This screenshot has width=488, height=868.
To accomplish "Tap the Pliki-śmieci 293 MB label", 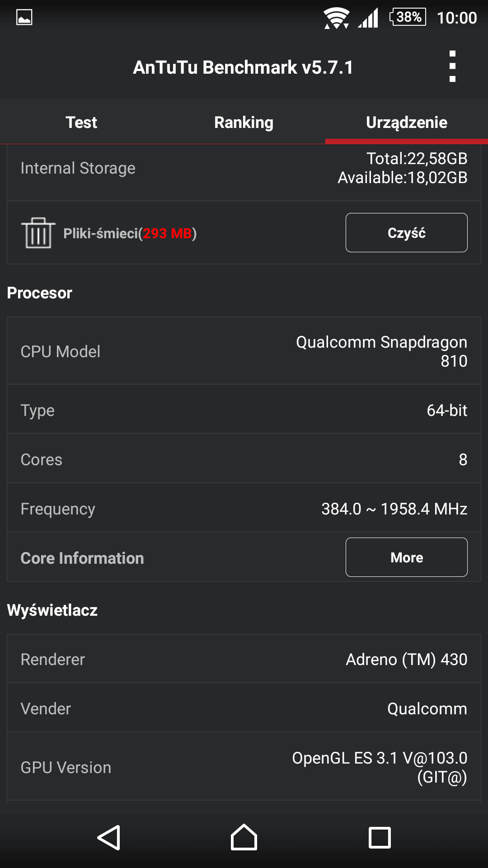I will (x=130, y=233).
